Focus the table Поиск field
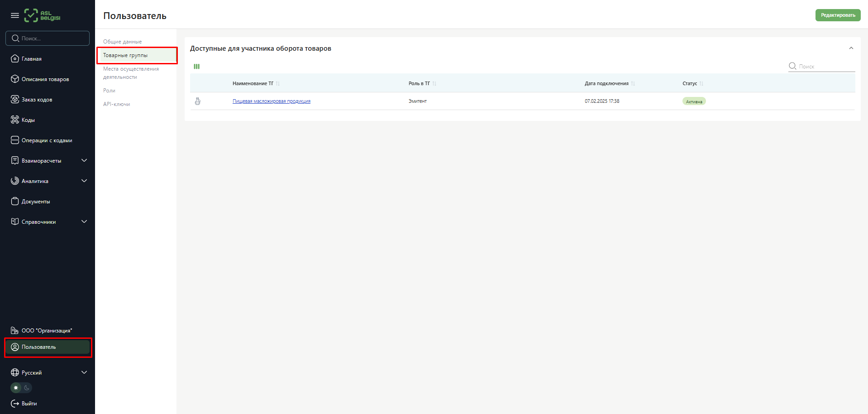The width and height of the screenshot is (868, 414). pos(821,66)
